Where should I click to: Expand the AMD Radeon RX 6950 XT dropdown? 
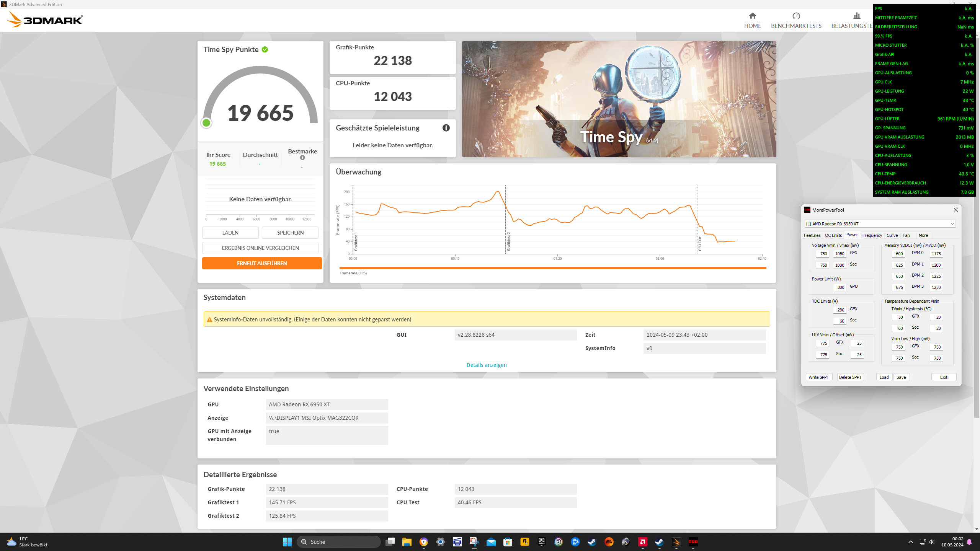[x=952, y=224]
